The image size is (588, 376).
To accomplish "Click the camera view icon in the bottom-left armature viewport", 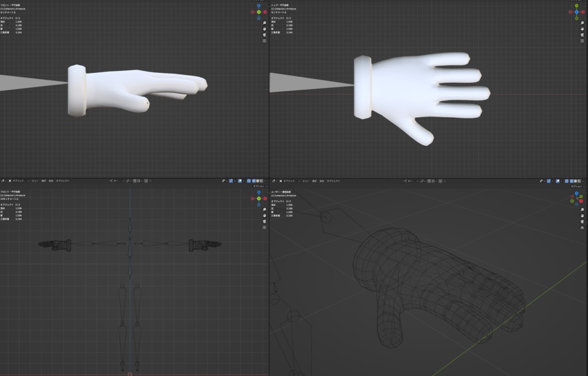I will click(x=264, y=222).
